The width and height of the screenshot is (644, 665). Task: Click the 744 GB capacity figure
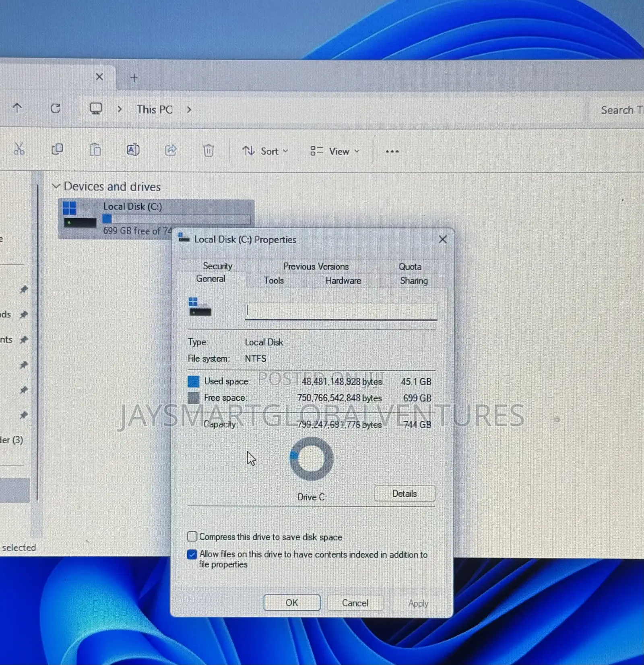(417, 425)
